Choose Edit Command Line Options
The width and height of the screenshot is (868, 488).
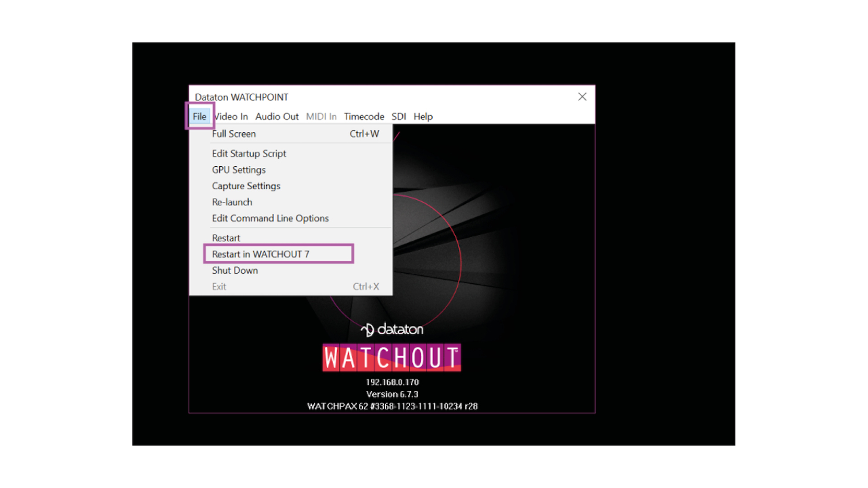270,218
